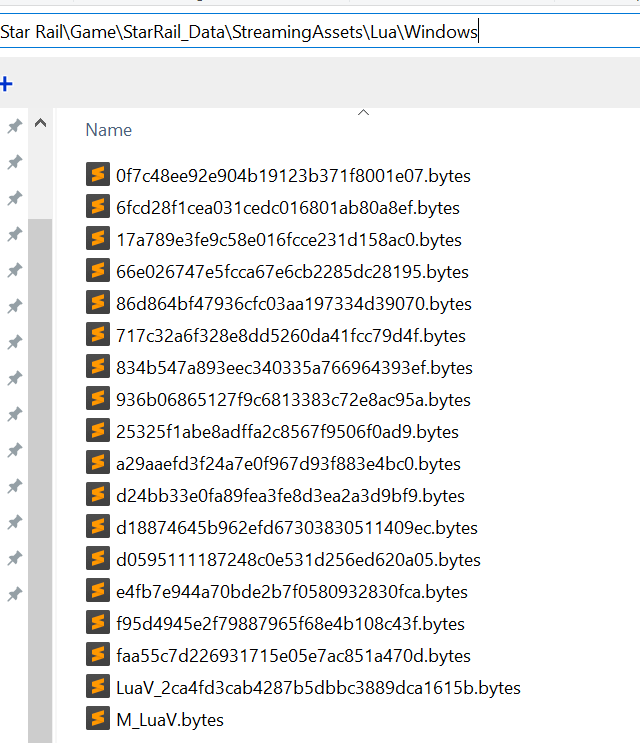Click Sublime icon of 717c32a6f328e8dd5260da41fcc79d4f.bytes
Image resolution: width=640 pixels, height=743 pixels.
pyautogui.click(x=98, y=334)
